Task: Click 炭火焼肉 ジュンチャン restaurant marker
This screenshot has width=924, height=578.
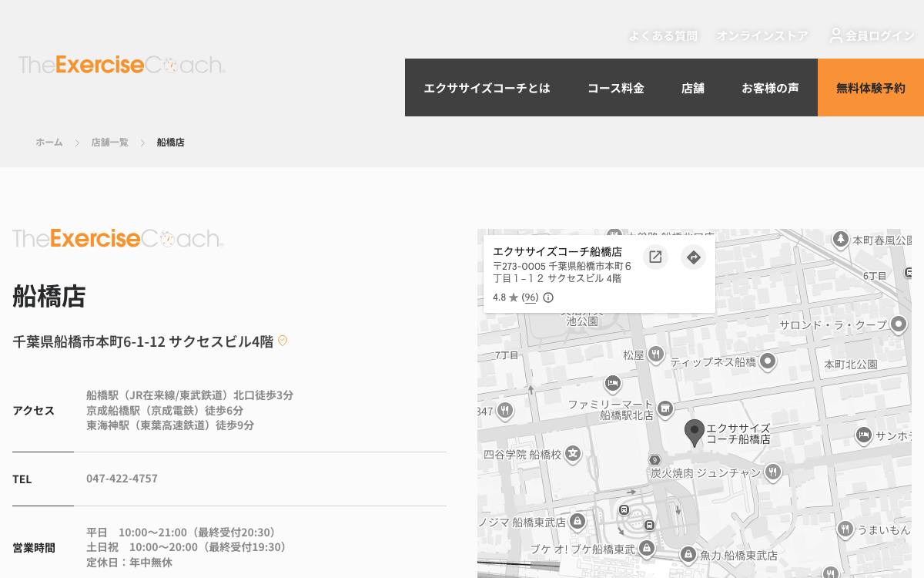Action: [x=773, y=472]
